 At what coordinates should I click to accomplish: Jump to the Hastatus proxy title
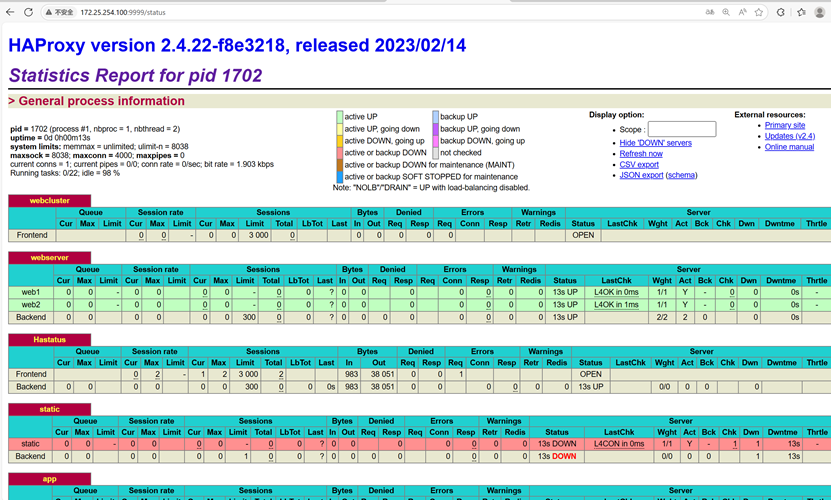click(49, 339)
